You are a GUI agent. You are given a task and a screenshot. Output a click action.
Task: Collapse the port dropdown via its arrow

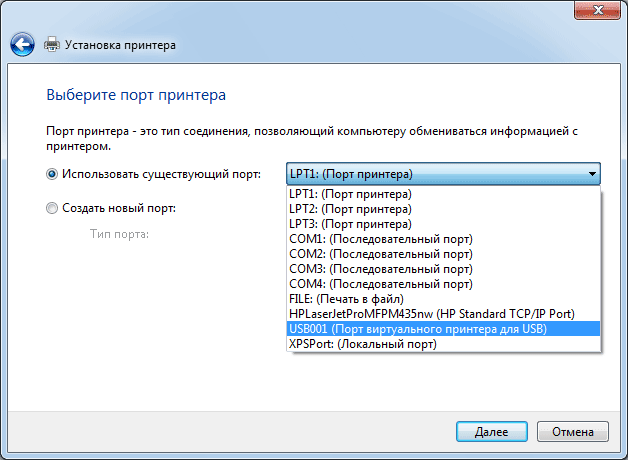point(592,174)
